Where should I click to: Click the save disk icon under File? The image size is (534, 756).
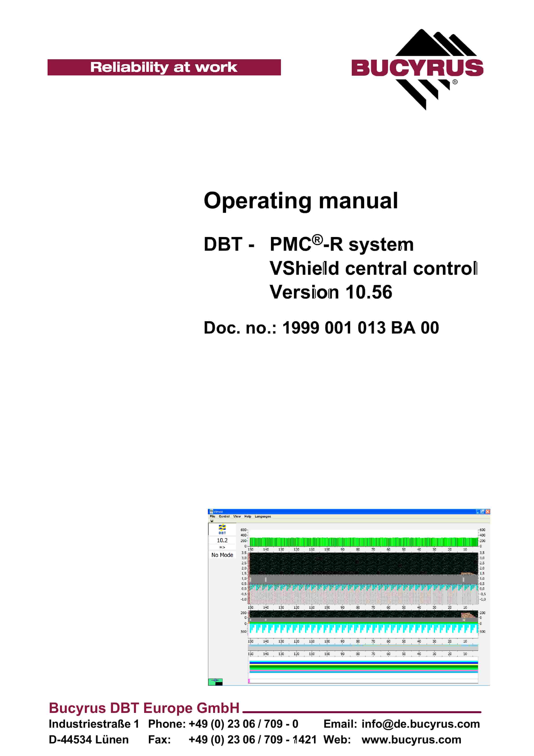point(212,521)
